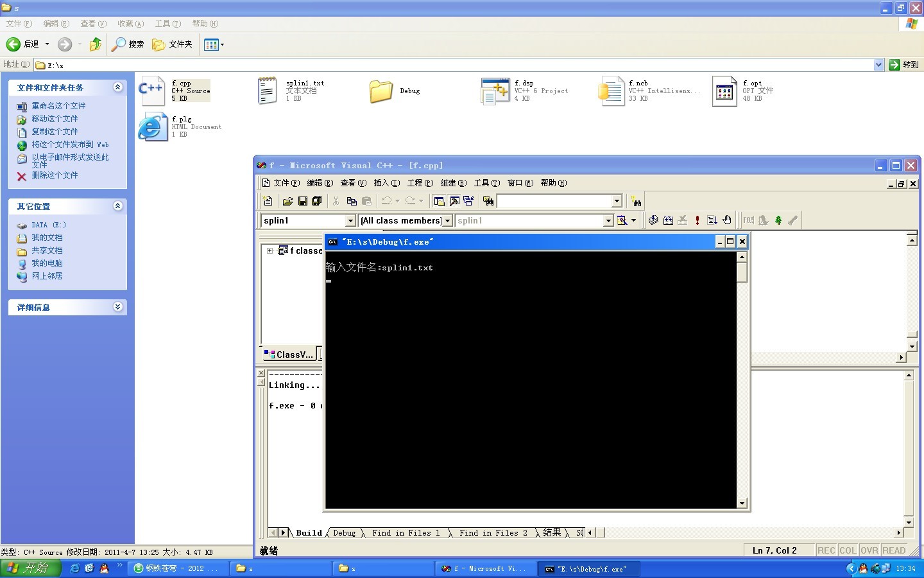Open the 文件 menu in Visual C++
This screenshot has height=578, width=924.
pos(286,183)
